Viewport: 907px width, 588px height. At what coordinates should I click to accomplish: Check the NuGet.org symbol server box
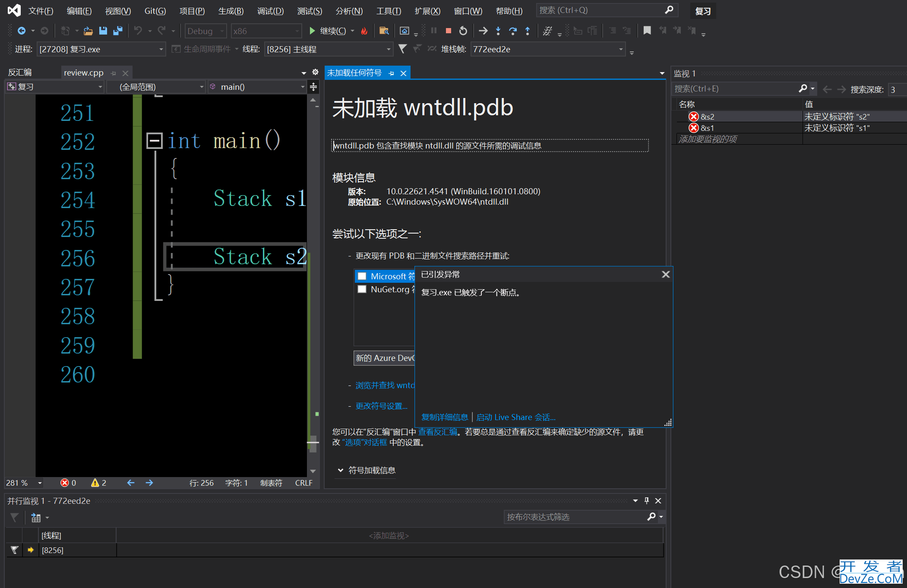pos(362,289)
